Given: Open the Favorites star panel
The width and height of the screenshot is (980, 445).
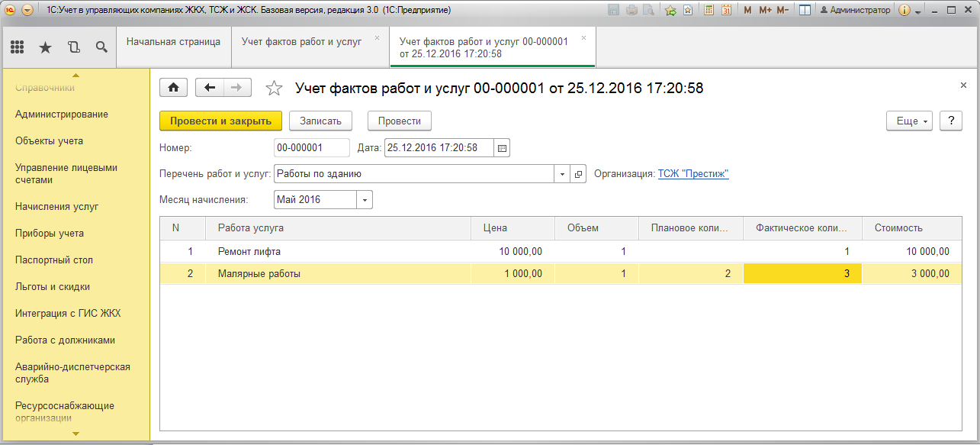Looking at the screenshot, I should click(45, 47).
